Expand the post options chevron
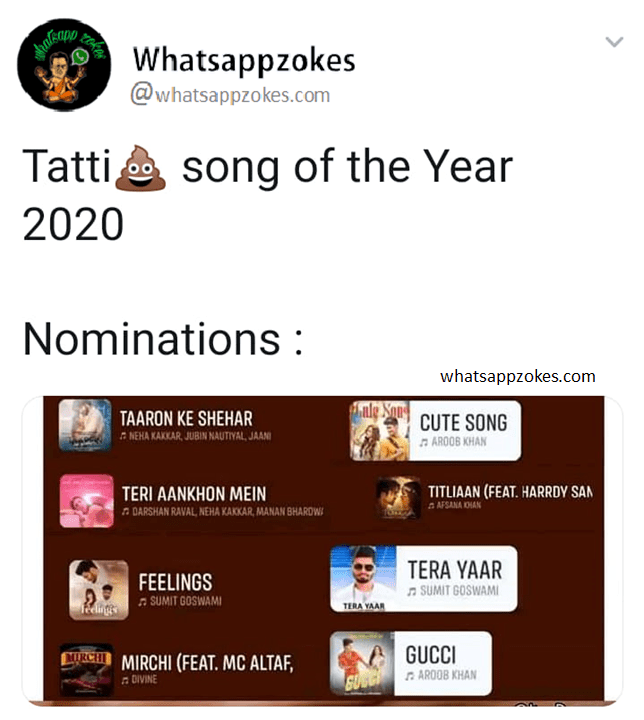 point(614,41)
